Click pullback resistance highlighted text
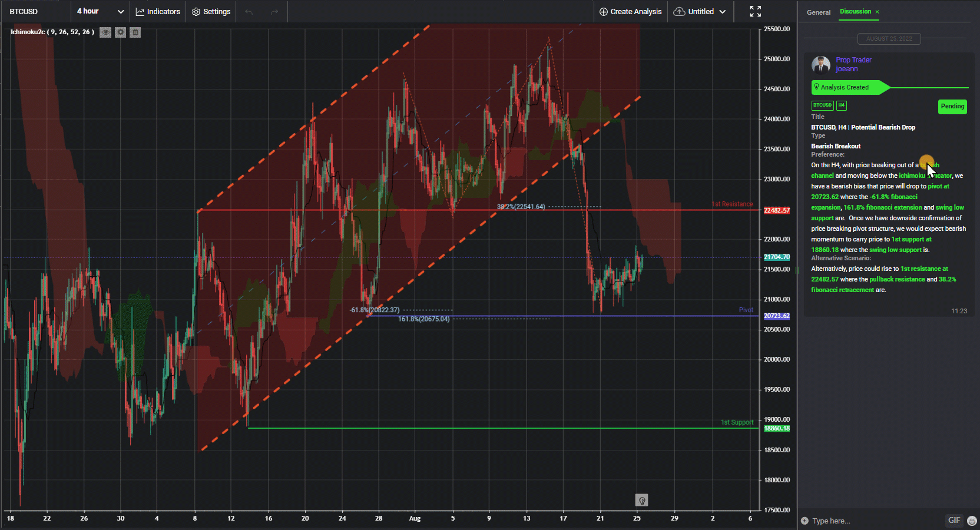 897,279
